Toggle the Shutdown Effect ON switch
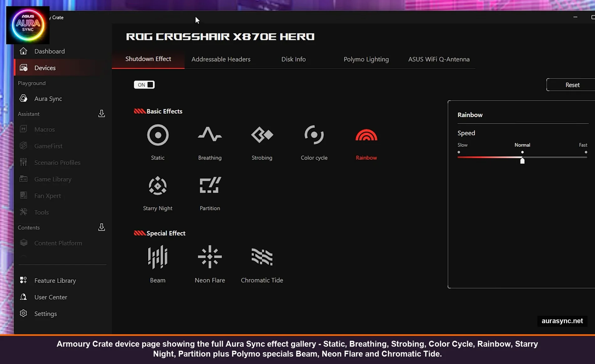595x364 pixels. [144, 85]
